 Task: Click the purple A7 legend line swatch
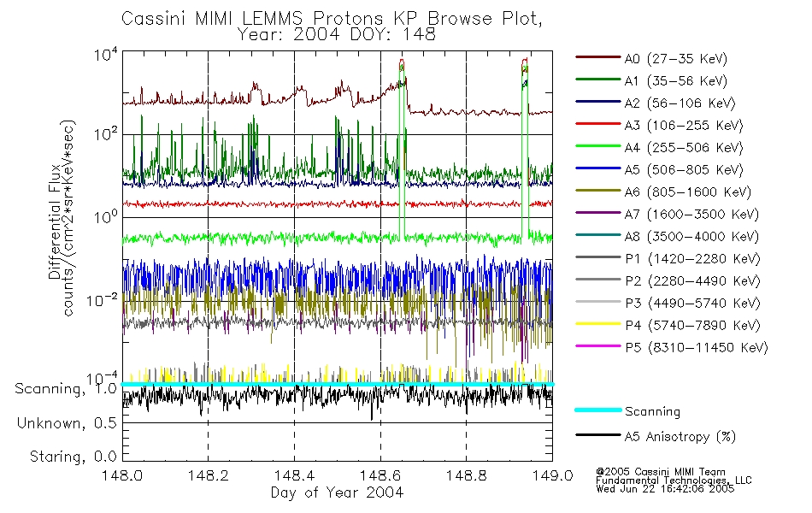point(598,212)
